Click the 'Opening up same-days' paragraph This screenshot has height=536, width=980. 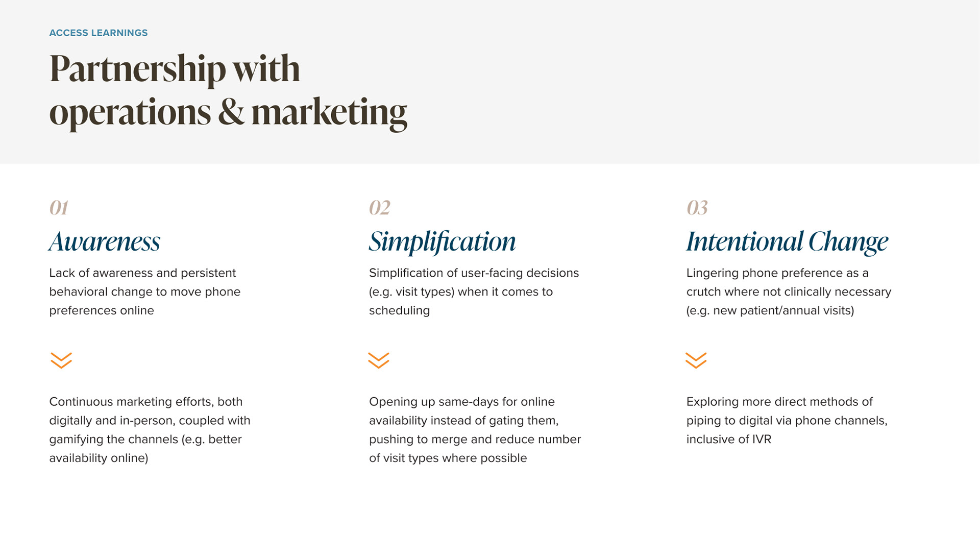coord(475,429)
